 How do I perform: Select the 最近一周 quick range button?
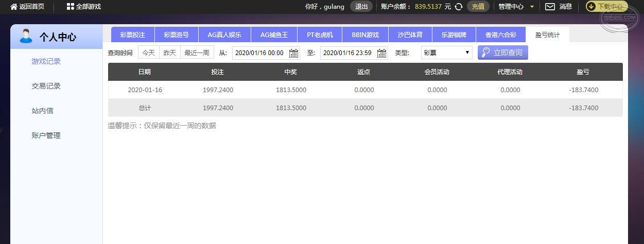click(x=197, y=53)
